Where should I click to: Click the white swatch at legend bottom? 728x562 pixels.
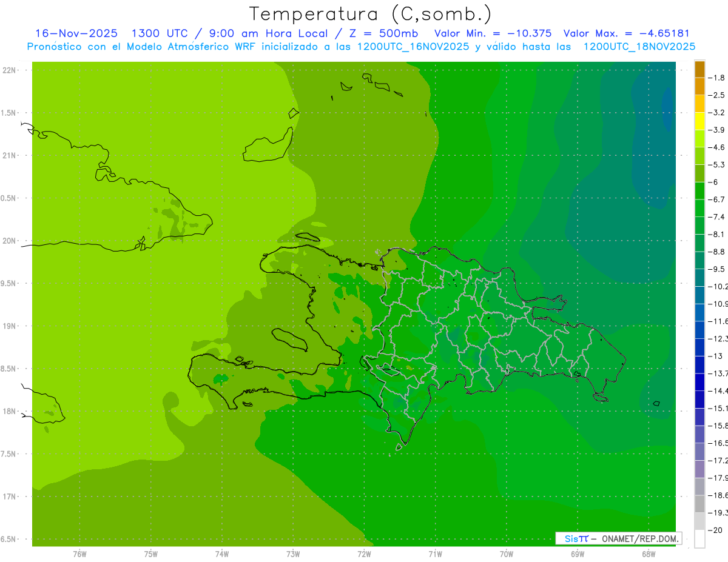[x=699, y=538]
